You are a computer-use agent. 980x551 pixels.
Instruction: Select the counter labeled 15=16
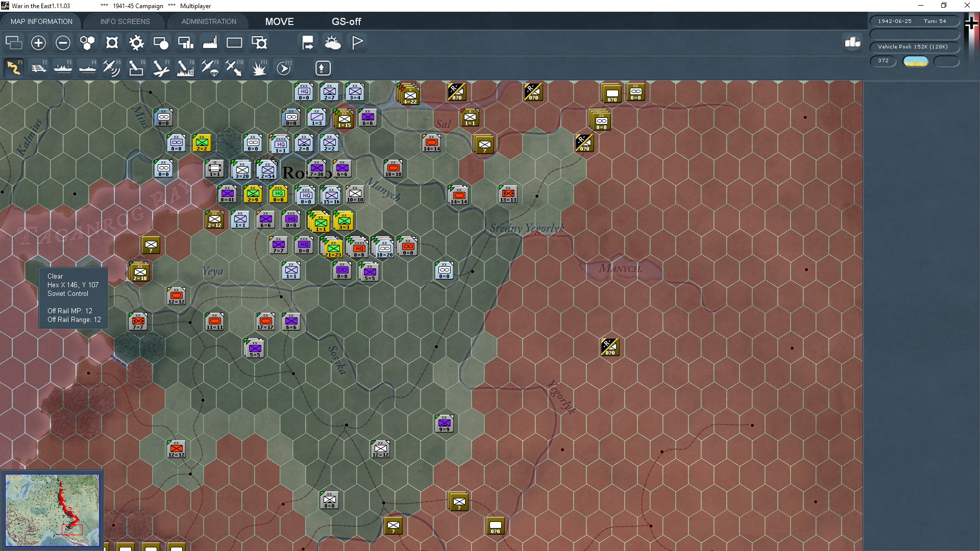click(x=331, y=196)
